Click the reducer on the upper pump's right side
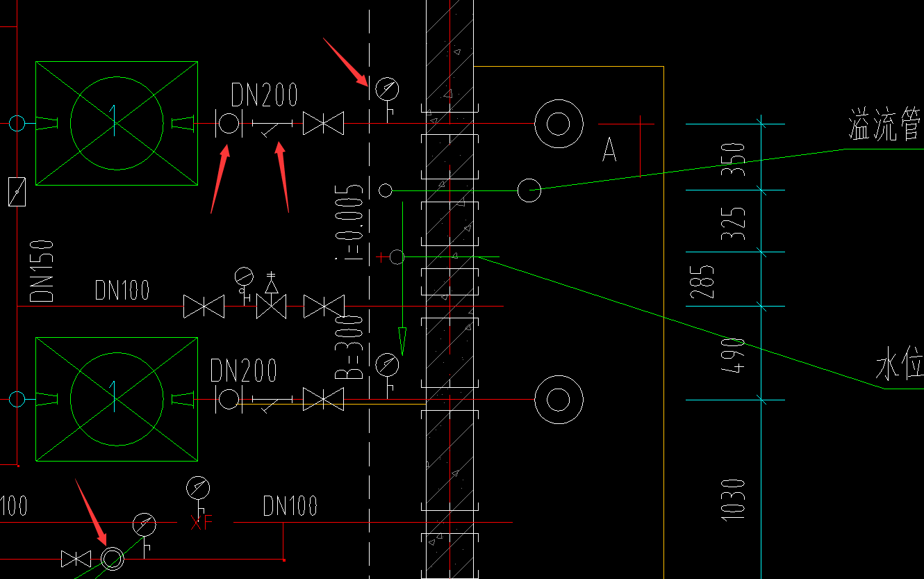The image size is (924, 579). [x=183, y=124]
